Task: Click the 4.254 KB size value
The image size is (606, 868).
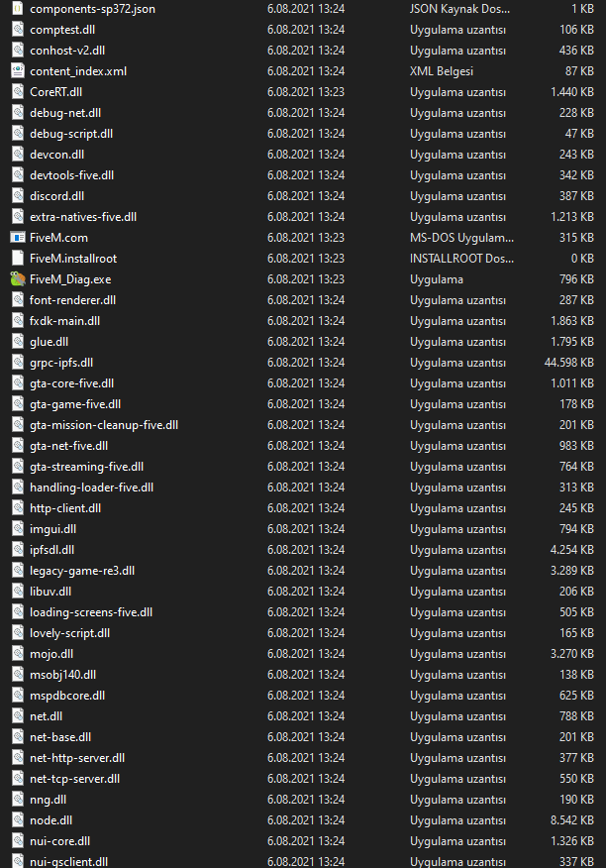Action: coord(572,550)
